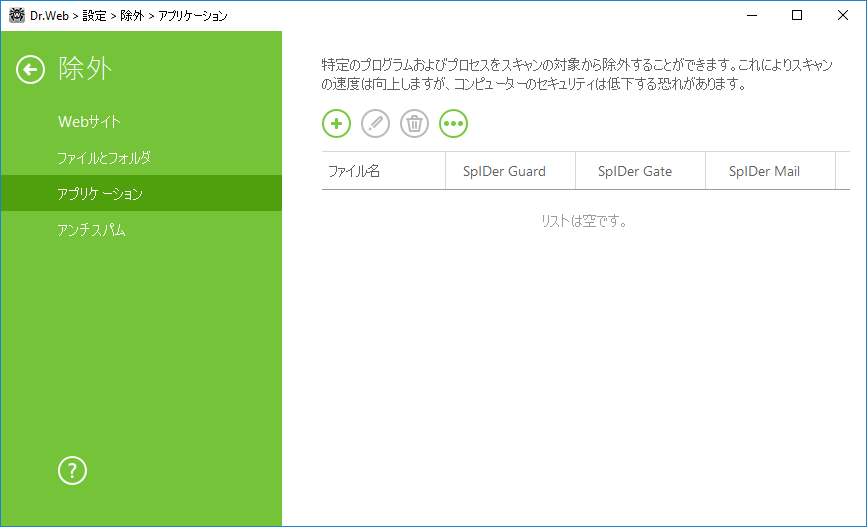867x527 pixels.
Task: Click the リストは空です。 message
Action: (x=584, y=221)
